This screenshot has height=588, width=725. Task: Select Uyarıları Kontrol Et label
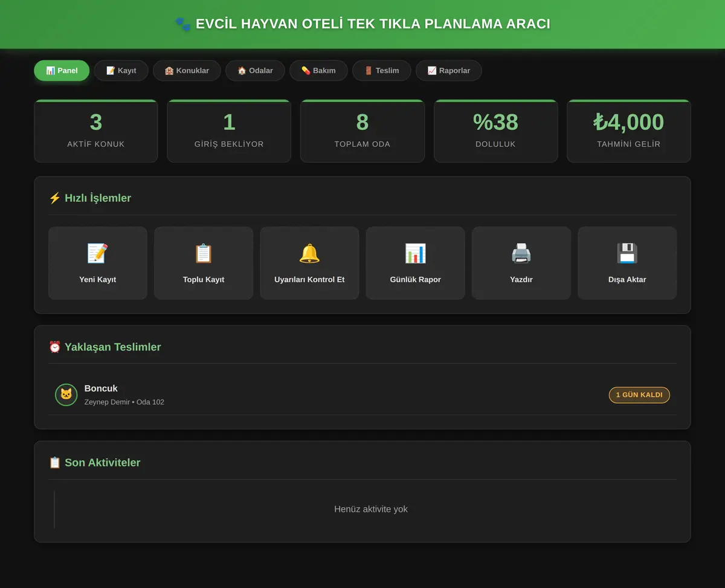tap(309, 280)
